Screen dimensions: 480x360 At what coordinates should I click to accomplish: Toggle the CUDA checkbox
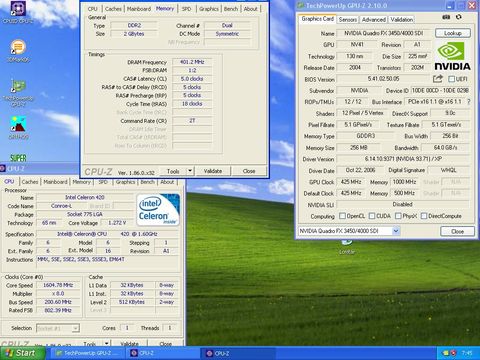tap(372, 216)
